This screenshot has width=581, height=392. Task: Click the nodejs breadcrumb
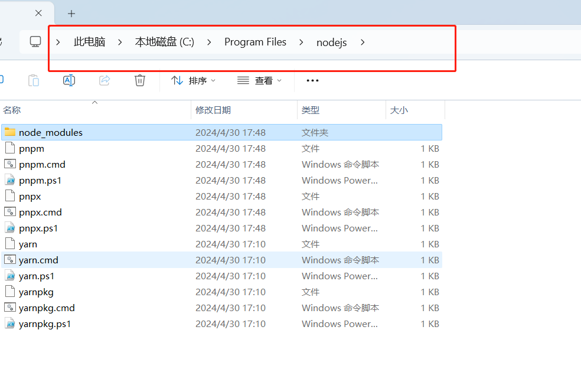332,43
